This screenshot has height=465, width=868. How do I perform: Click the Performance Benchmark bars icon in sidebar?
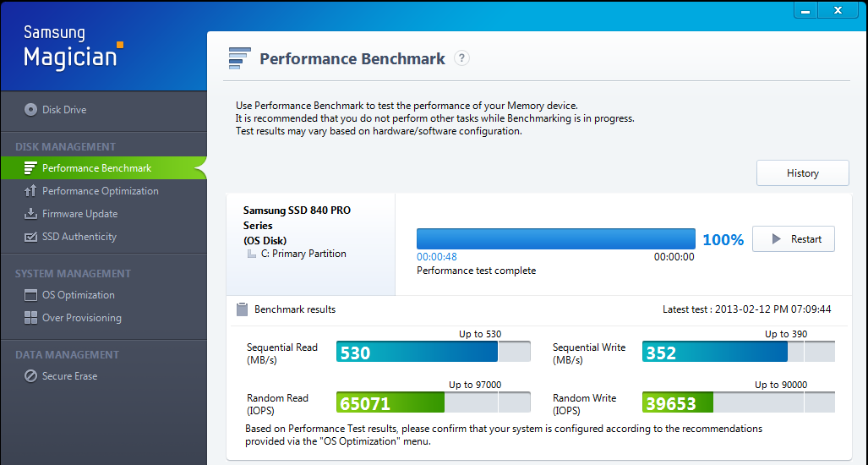coord(30,168)
